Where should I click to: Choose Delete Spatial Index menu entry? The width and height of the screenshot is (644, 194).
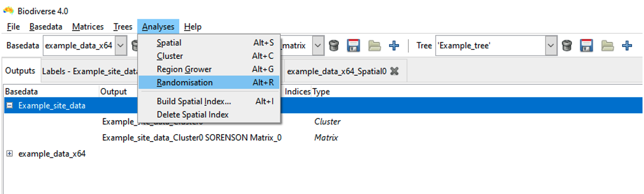pos(209,114)
